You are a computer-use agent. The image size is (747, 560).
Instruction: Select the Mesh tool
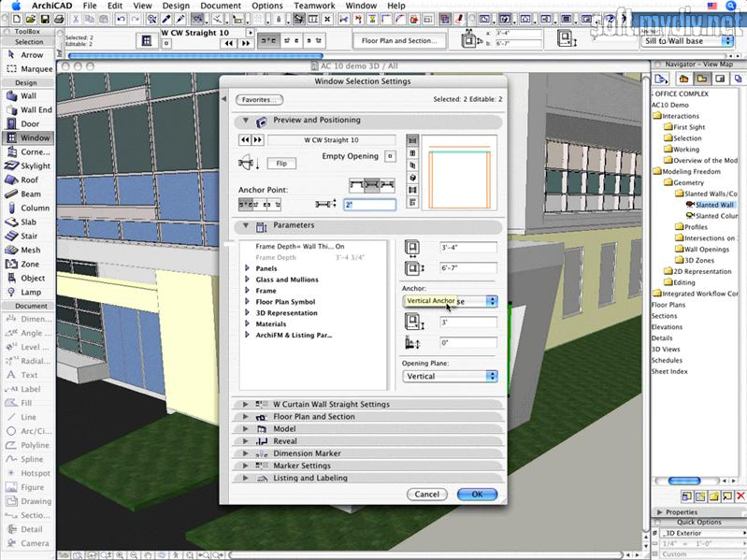pos(27,250)
